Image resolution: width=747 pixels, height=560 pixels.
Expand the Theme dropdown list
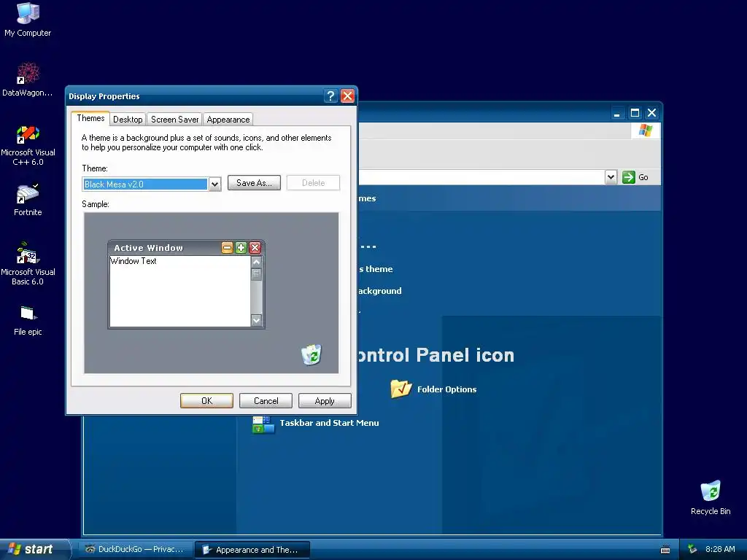(215, 184)
